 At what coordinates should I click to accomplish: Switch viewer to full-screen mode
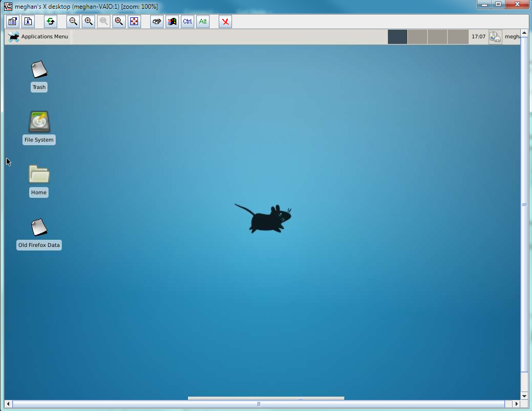134,21
